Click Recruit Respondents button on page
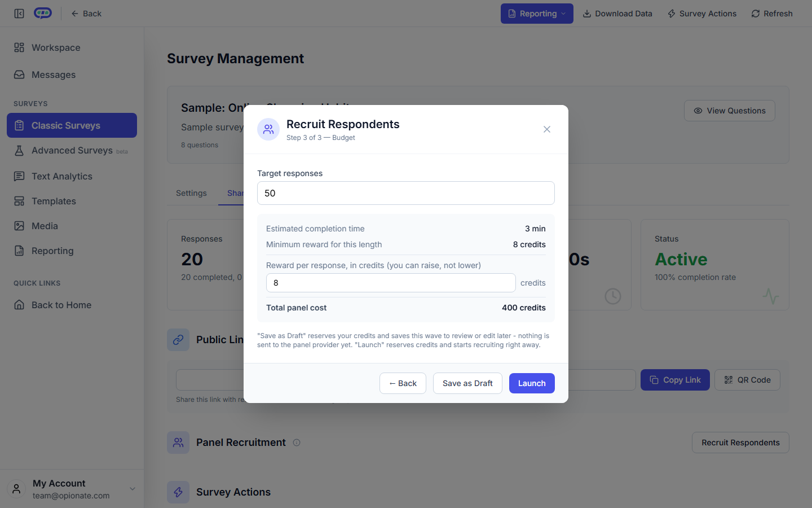This screenshot has height=508, width=812. (740, 443)
